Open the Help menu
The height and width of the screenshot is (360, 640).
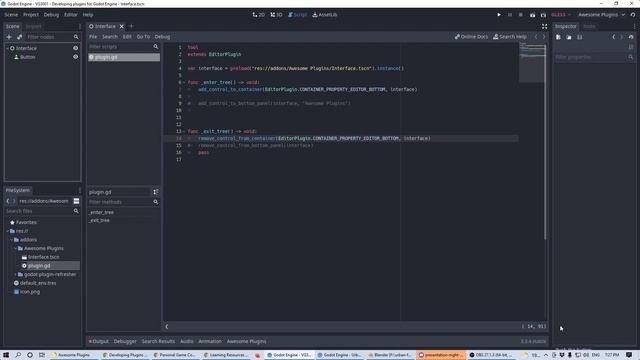[88, 15]
